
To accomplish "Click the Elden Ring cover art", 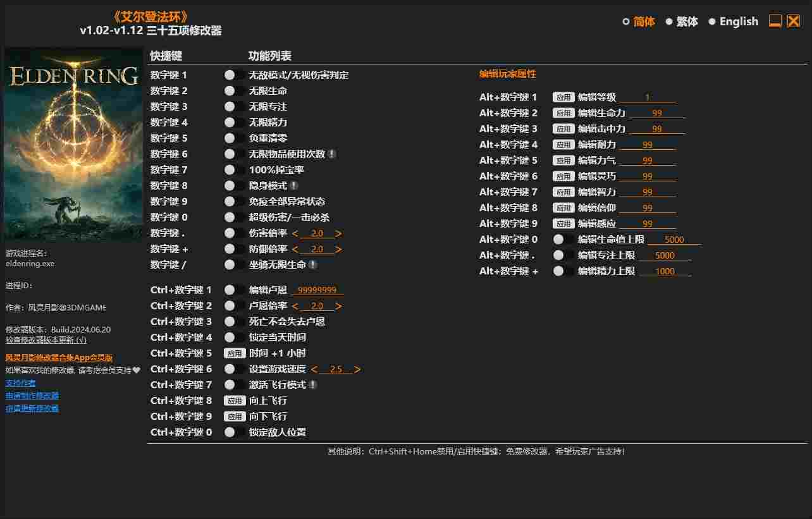I will pos(74,145).
